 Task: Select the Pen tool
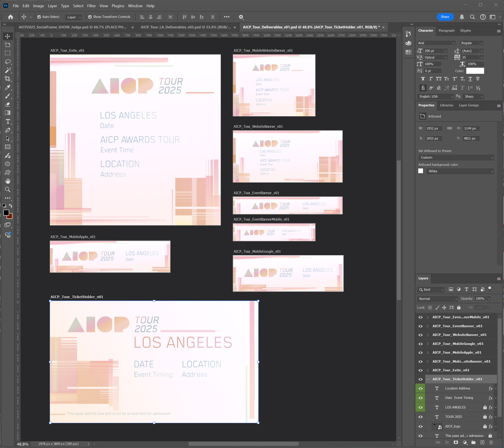tap(8, 130)
